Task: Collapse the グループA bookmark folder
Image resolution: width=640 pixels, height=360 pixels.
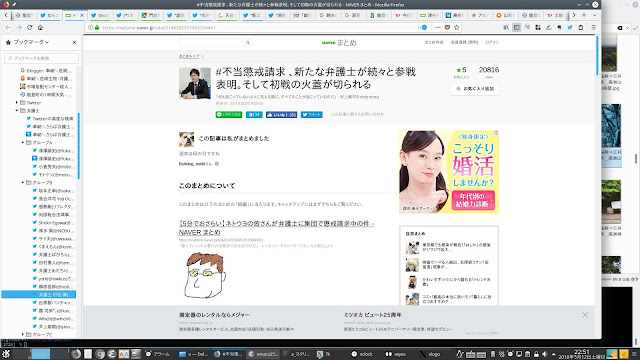Action: tap(23, 142)
